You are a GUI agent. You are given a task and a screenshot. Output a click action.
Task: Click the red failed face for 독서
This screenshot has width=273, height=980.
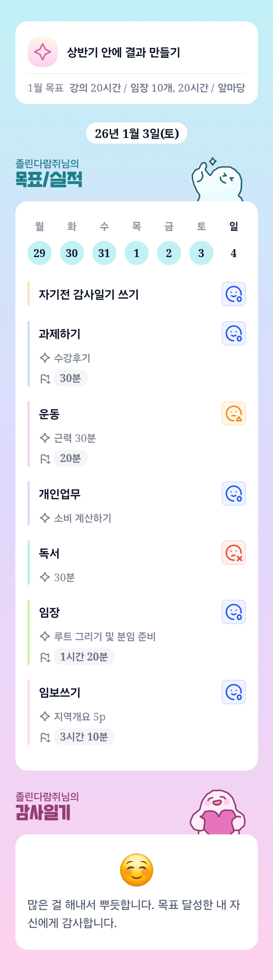[x=233, y=553]
